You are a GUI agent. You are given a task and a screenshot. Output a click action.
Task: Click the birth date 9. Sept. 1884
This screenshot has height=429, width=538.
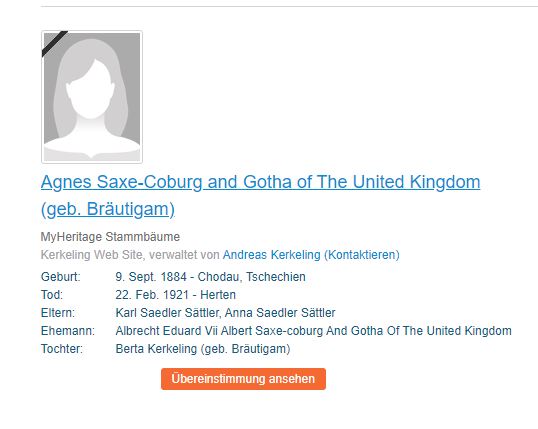point(151,277)
